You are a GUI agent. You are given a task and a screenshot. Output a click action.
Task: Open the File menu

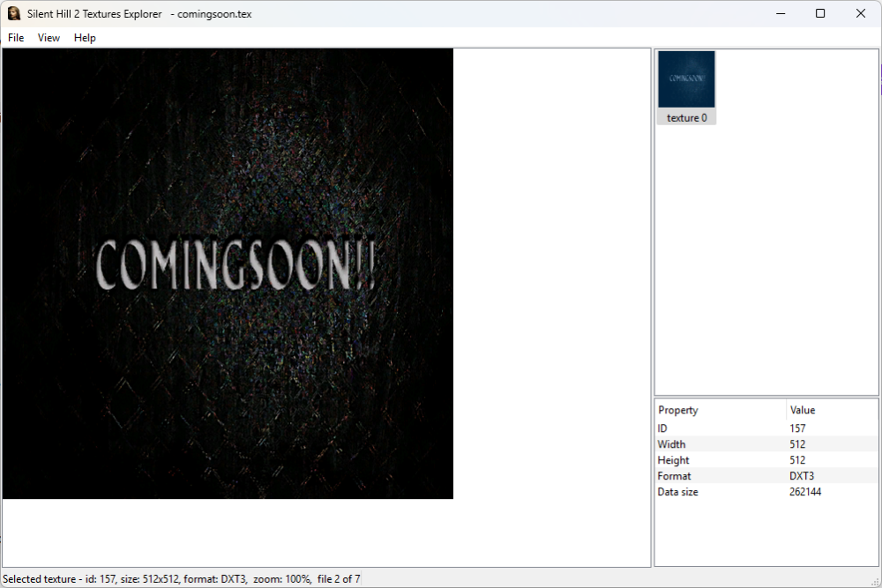click(x=15, y=38)
